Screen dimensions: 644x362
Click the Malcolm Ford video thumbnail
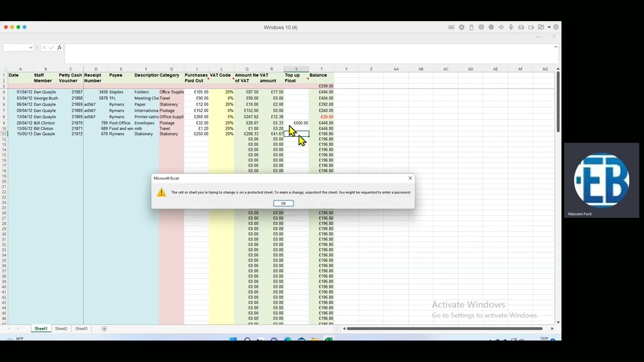pyautogui.click(x=602, y=180)
